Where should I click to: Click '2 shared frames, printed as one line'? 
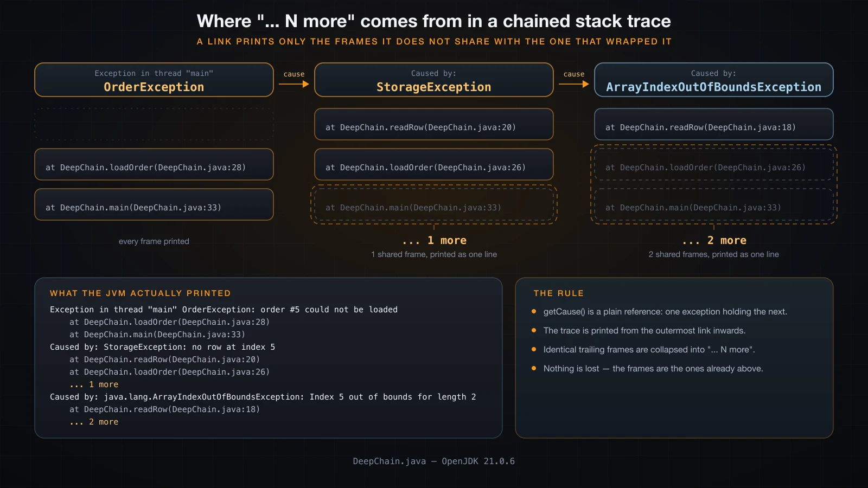click(x=714, y=254)
